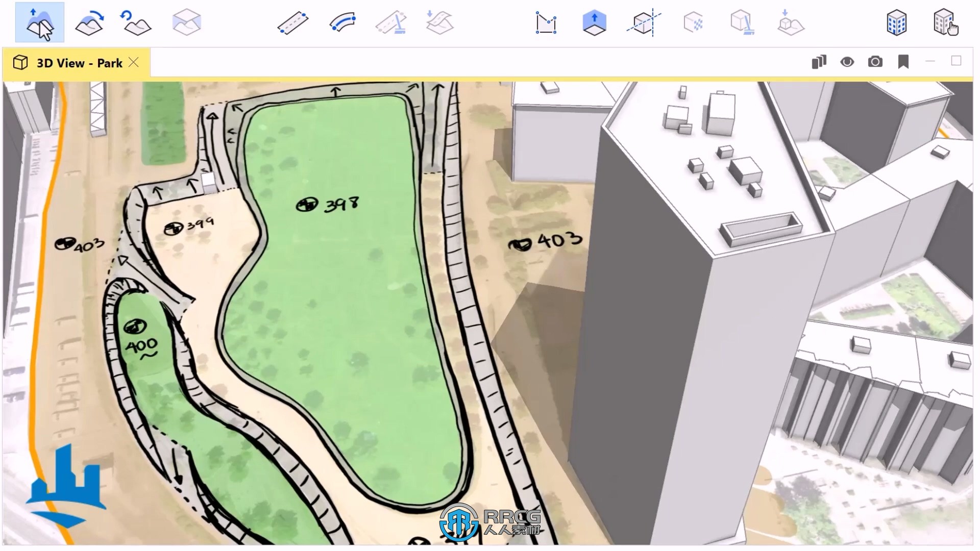The width and height of the screenshot is (980, 551).
Task: Click the 398 elevation label on lawn
Action: click(x=341, y=205)
